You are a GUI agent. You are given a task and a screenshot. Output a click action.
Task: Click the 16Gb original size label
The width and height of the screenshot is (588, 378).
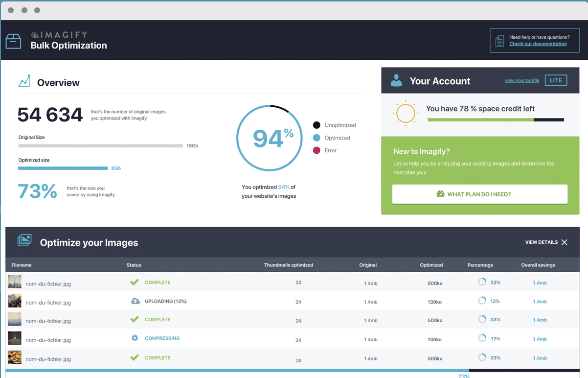192,146
